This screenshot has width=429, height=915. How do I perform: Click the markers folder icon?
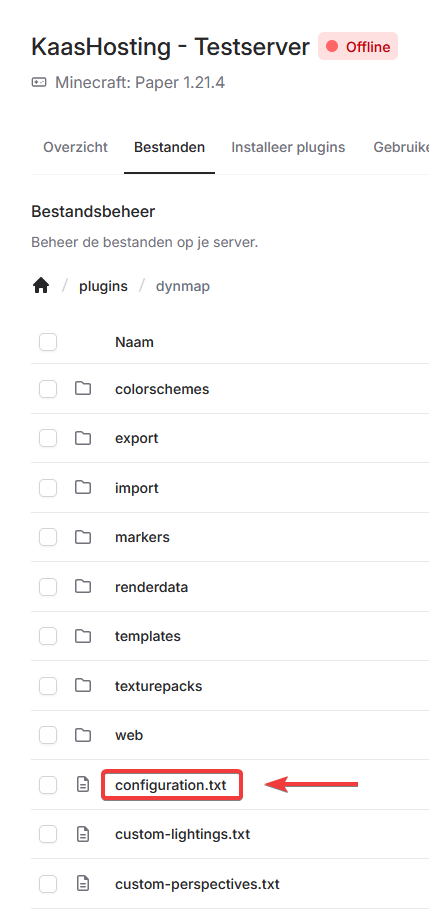point(83,536)
